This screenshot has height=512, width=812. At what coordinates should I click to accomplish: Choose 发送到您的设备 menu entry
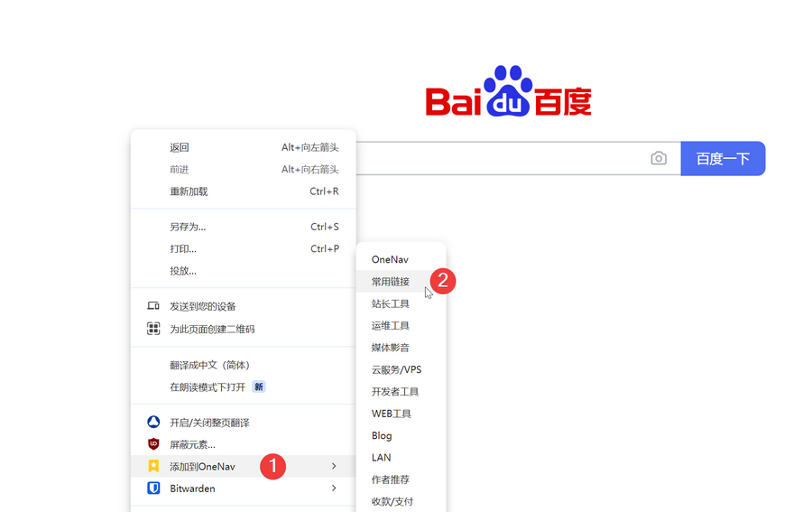[244, 306]
